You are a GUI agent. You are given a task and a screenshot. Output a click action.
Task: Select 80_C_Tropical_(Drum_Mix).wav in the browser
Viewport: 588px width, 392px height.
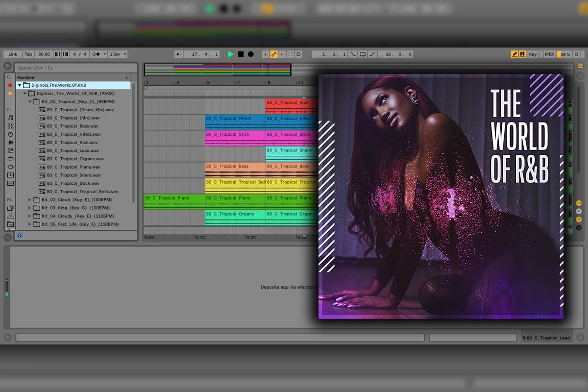[x=80, y=110]
